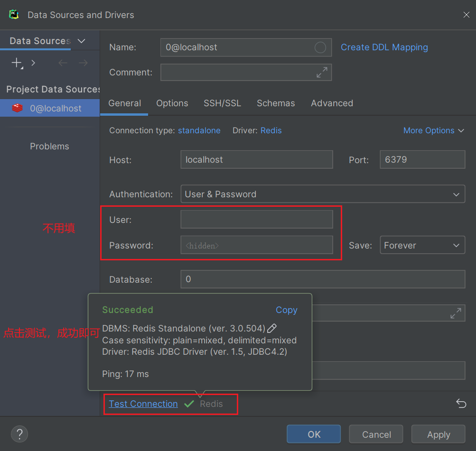The image size is (476, 451).
Task: Open the Save password dropdown set to Forever
Action: click(422, 245)
